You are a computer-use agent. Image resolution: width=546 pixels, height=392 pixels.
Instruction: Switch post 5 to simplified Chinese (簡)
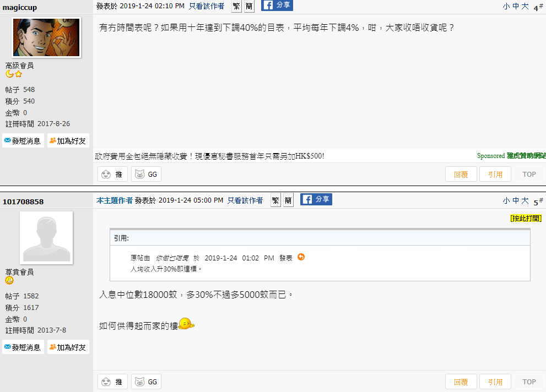point(288,200)
